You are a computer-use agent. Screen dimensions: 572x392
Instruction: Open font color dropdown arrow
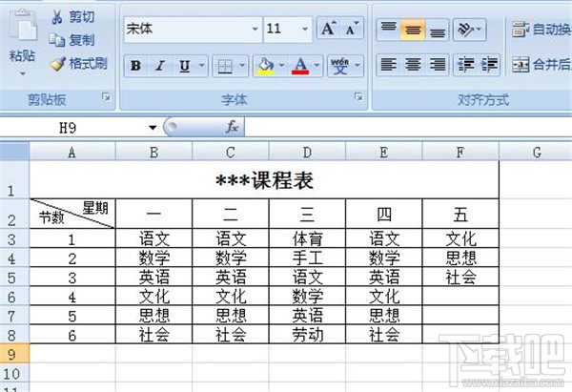(x=317, y=66)
